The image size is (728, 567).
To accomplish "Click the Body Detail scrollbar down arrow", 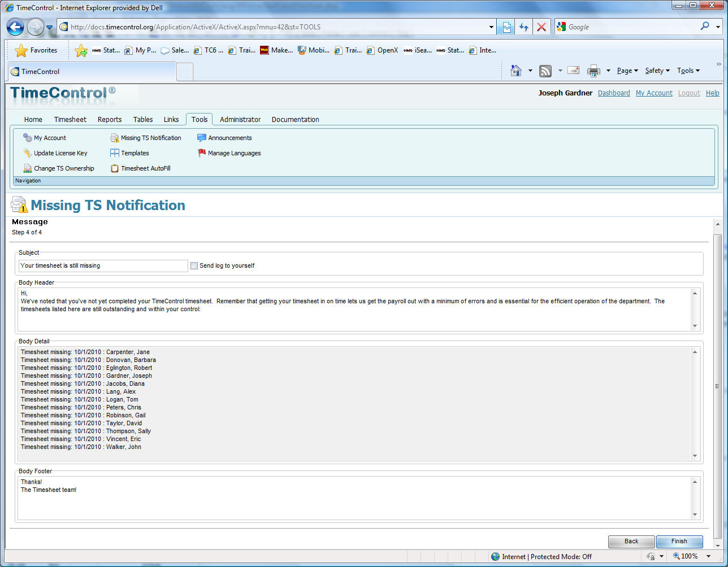I will pyautogui.click(x=695, y=456).
